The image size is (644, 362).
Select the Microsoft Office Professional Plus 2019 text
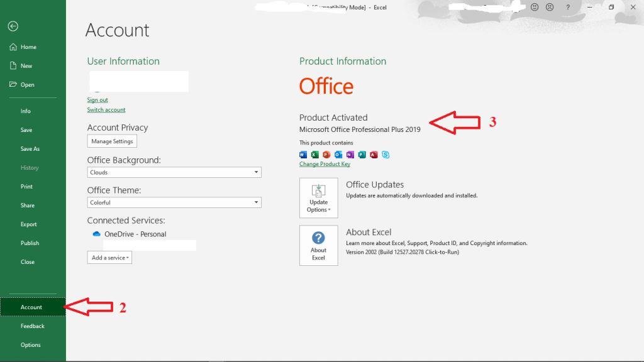click(360, 129)
